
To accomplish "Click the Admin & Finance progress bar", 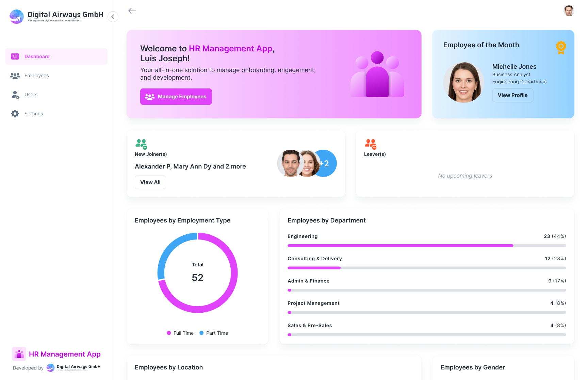I will tap(427, 290).
